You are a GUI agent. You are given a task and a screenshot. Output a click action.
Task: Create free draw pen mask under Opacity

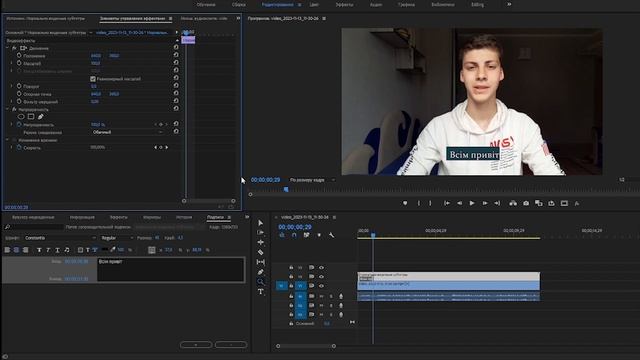coord(41,117)
